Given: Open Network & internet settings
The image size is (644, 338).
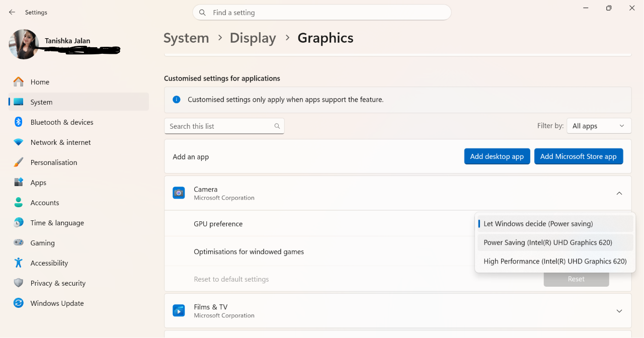Looking at the screenshot, I should pyautogui.click(x=78, y=142).
